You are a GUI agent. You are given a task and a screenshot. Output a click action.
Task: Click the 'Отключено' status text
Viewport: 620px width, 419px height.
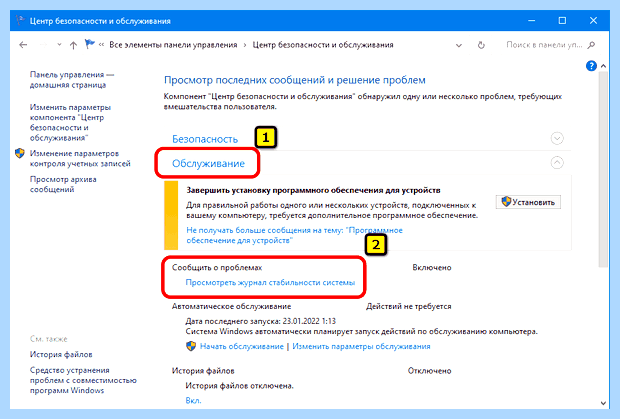point(429,371)
